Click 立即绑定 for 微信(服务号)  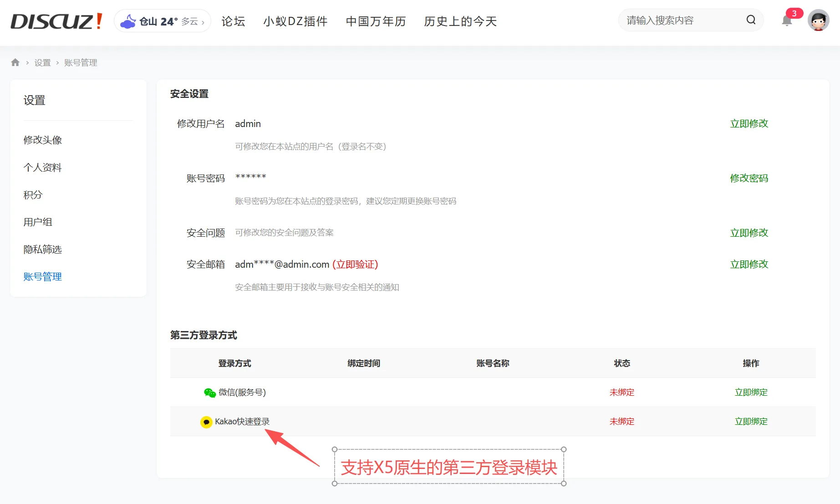(751, 392)
